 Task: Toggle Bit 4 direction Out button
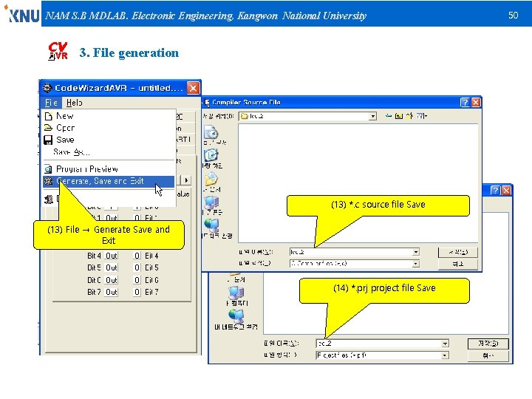tap(112, 256)
